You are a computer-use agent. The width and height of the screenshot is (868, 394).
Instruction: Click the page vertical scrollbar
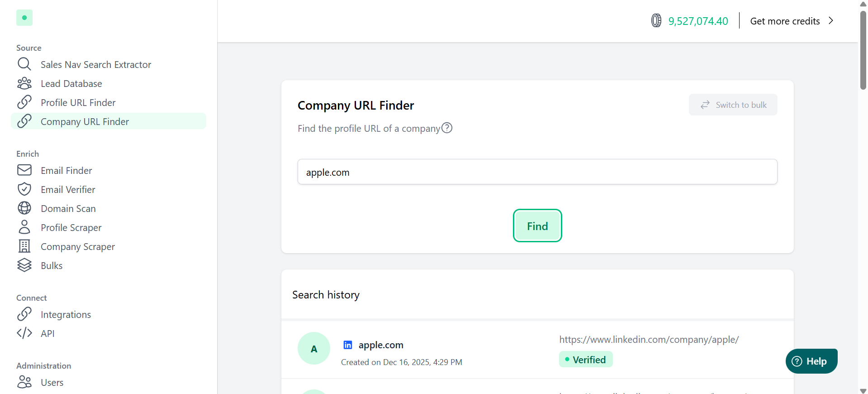click(x=863, y=50)
